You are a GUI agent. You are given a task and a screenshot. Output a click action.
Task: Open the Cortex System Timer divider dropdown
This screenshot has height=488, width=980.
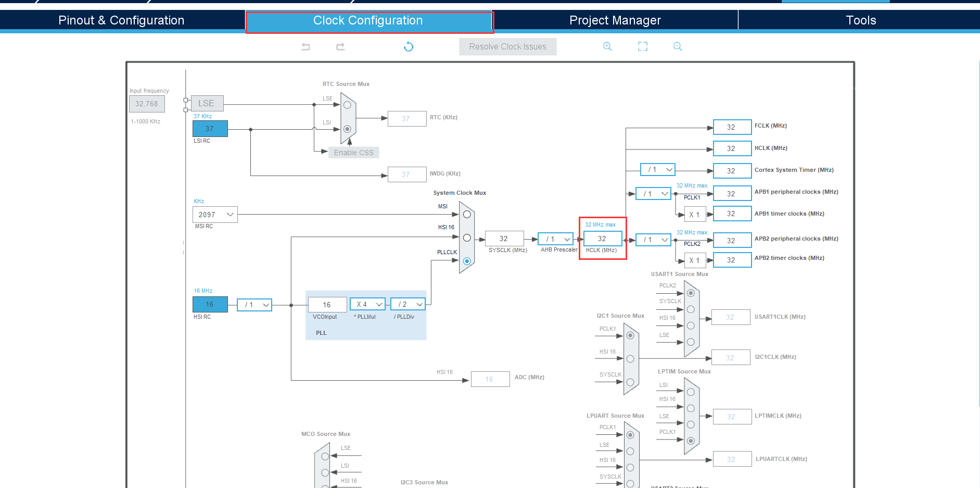[658, 169]
